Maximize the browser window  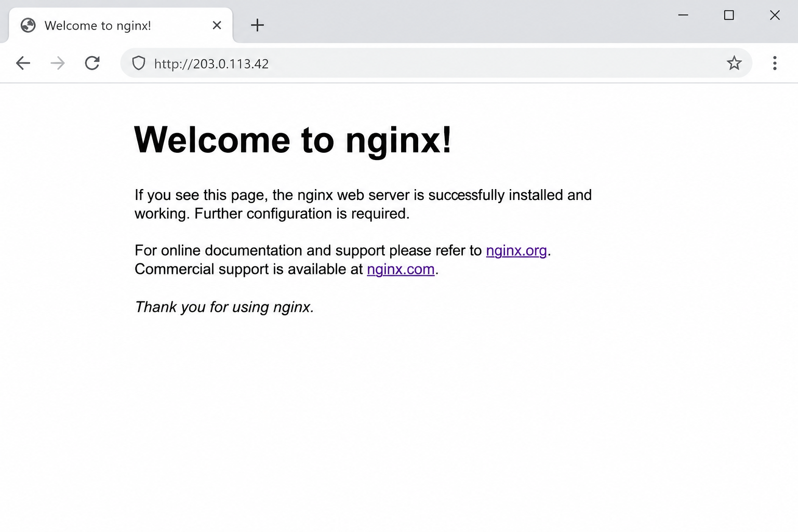(729, 15)
